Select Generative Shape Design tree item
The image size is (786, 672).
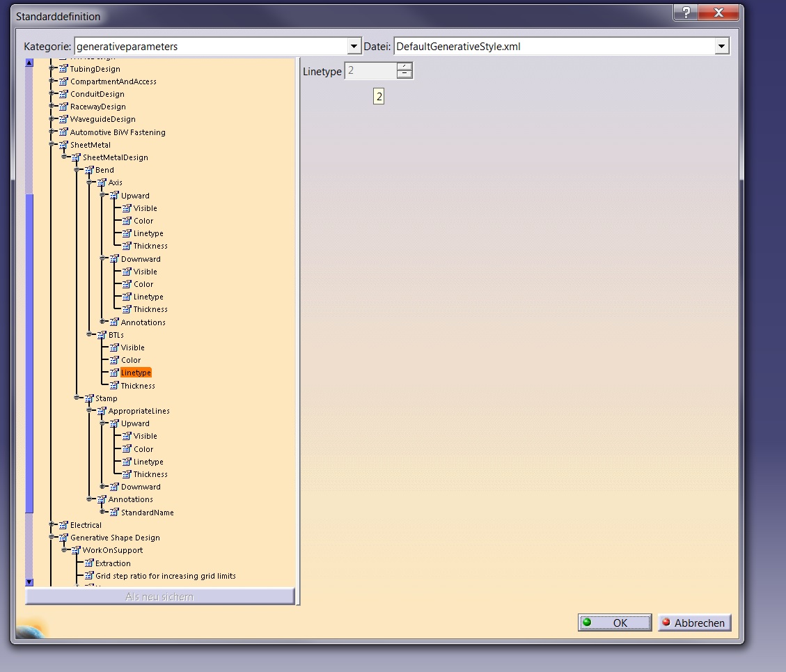[115, 538]
